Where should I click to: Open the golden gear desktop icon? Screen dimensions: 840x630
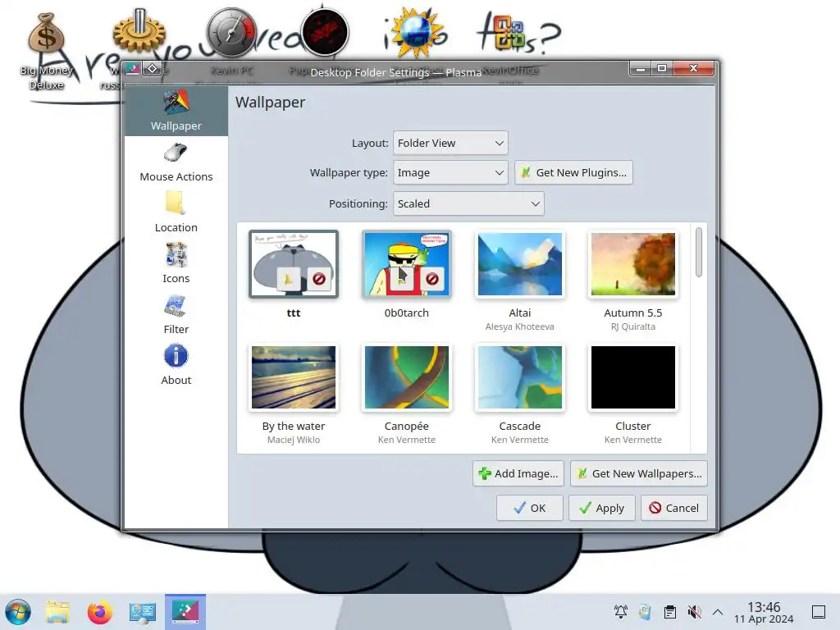(x=139, y=30)
